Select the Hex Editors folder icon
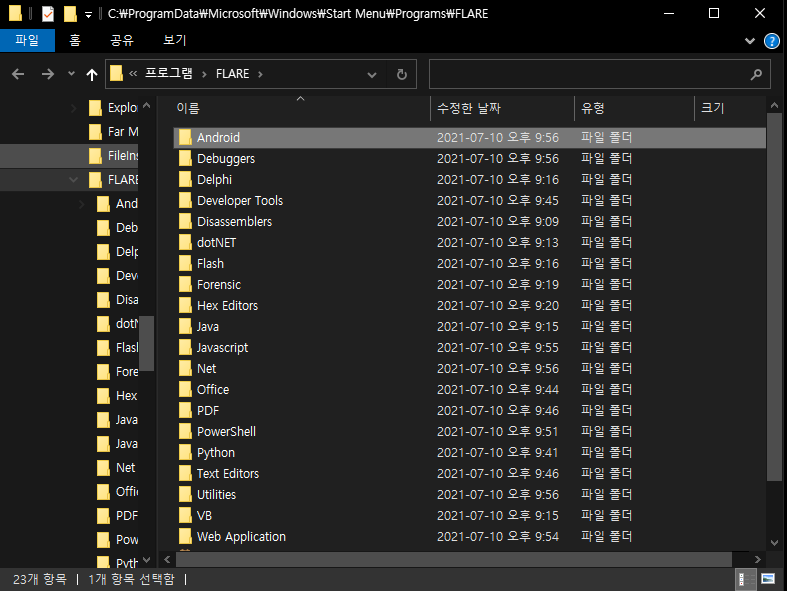The width and height of the screenshot is (787, 591). 185,305
